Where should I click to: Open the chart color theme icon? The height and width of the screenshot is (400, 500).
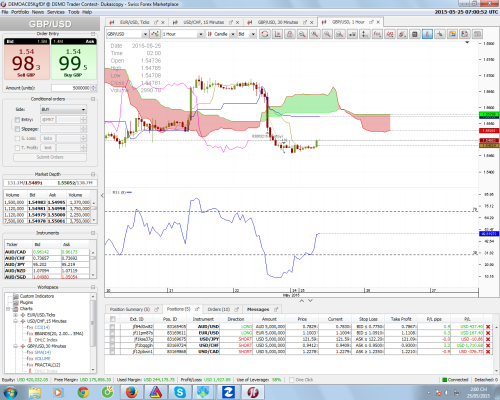452,34
